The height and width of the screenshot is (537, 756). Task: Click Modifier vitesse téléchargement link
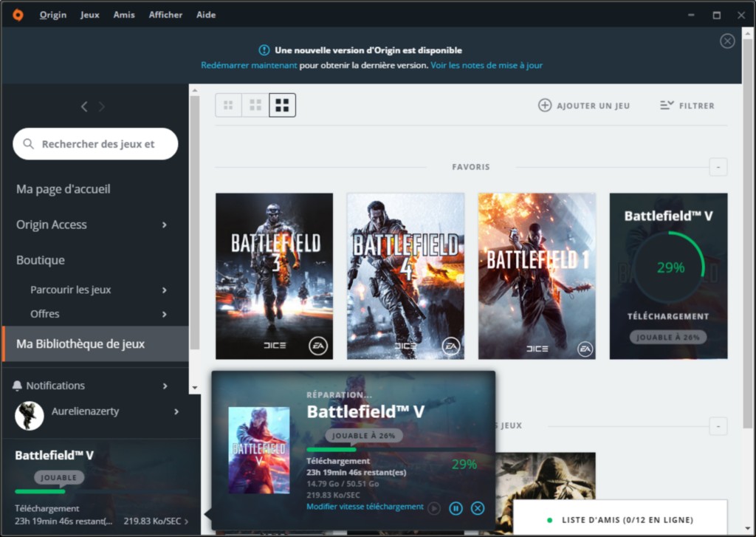365,507
